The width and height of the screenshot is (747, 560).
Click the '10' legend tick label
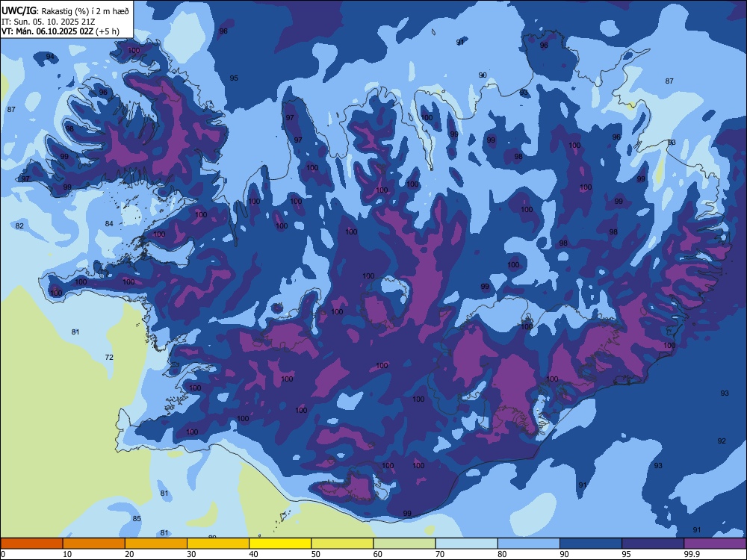[67, 554]
